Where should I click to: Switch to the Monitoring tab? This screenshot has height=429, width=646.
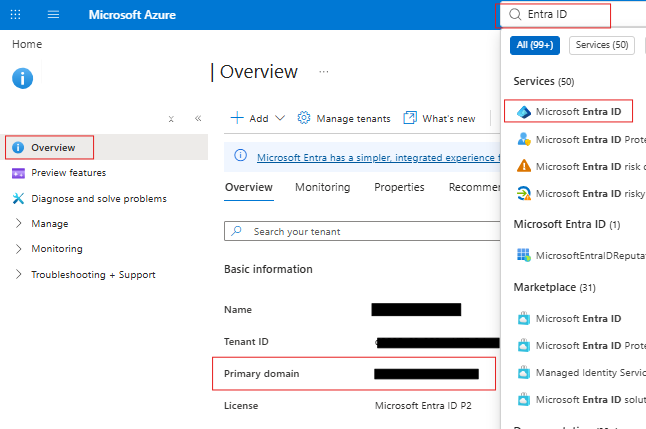[x=323, y=188]
